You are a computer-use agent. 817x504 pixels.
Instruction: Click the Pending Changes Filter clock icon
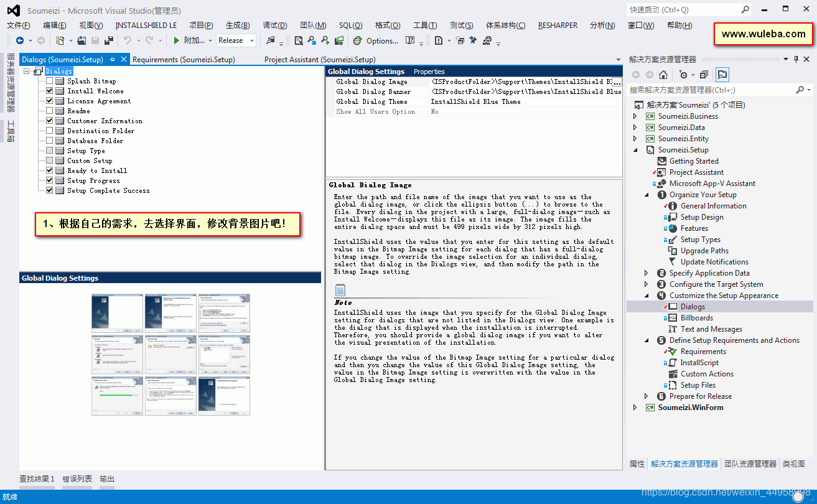click(x=684, y=75)
